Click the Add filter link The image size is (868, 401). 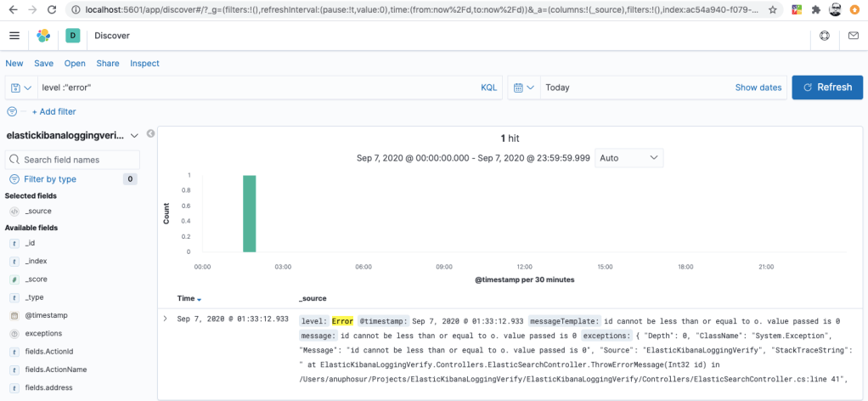pos(54,111)
